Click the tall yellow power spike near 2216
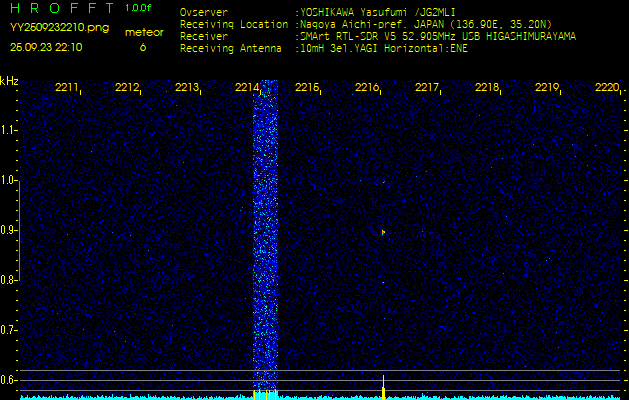The height and width of the screenshot is (400, 629). click(x=383, y=387)
